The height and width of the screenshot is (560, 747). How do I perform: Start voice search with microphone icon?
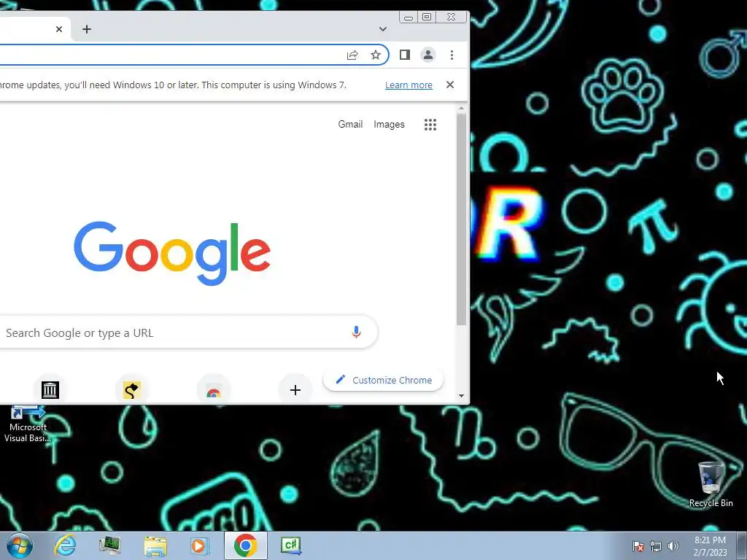coord(356,332)
